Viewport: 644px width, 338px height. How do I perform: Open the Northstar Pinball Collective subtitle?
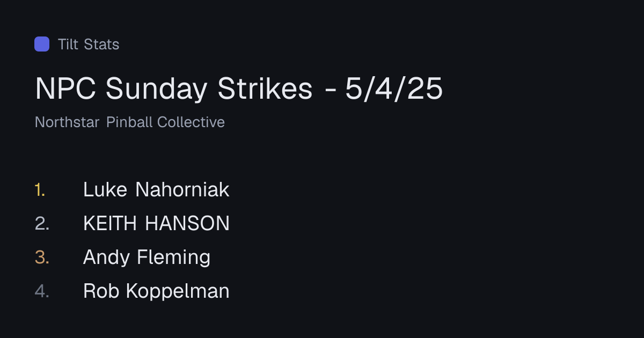click(x=130, y=122)
